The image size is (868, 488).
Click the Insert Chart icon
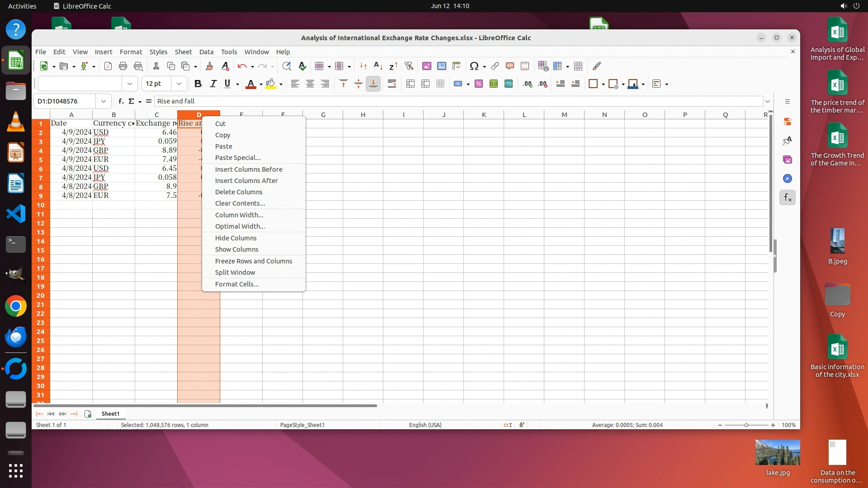[x=442, y=66]
